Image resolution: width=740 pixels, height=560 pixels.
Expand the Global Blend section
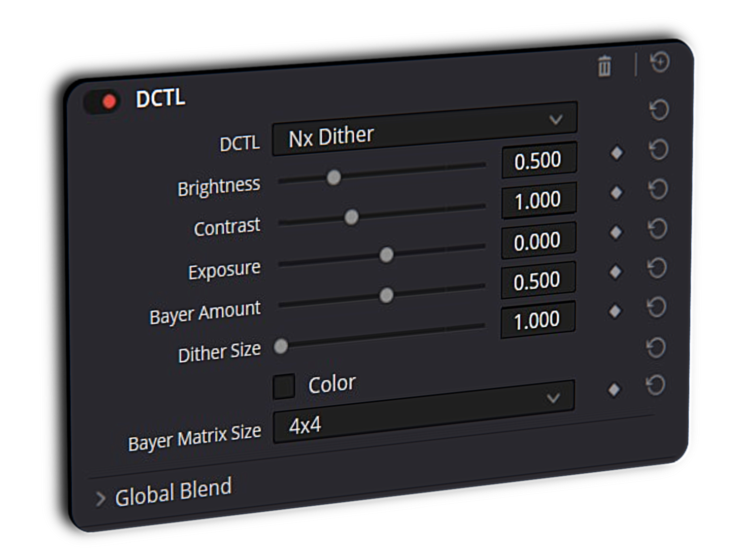(100, 499)
